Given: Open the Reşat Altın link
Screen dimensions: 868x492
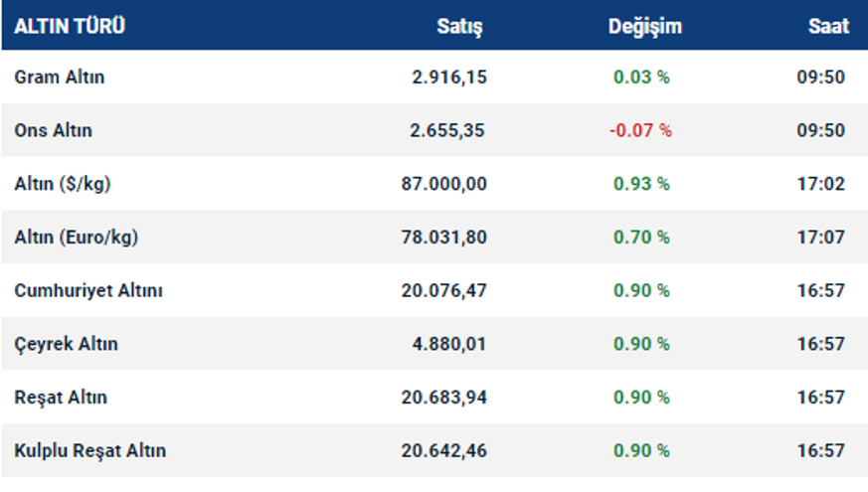Looking at the screenshot, I should (x=61, y=398).
